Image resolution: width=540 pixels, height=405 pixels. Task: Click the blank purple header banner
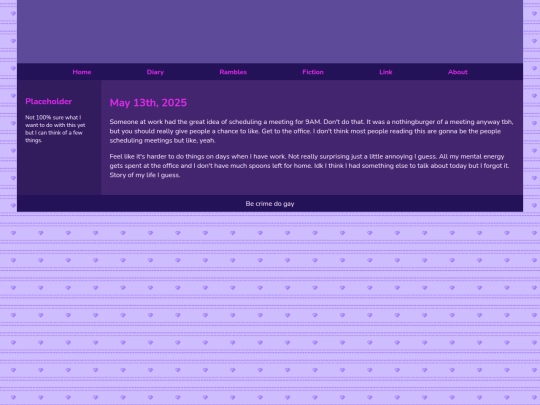tap(270, 31)
